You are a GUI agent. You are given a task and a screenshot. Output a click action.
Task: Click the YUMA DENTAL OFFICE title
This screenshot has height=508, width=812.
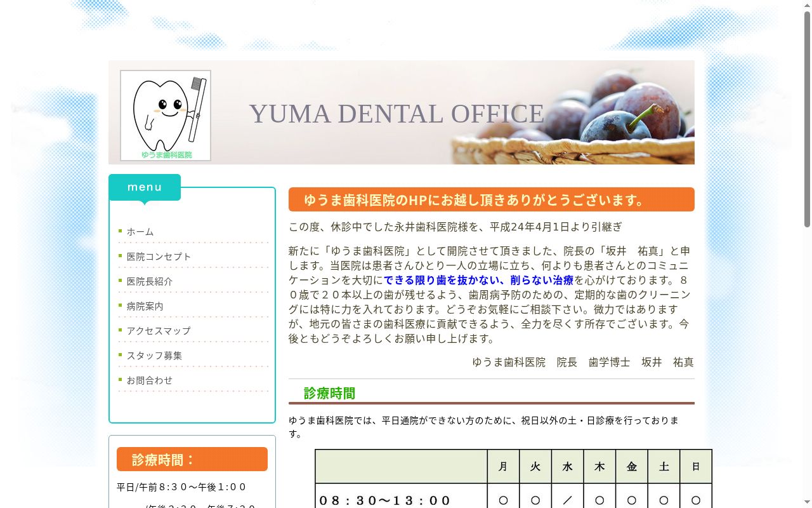click(396, 114)
